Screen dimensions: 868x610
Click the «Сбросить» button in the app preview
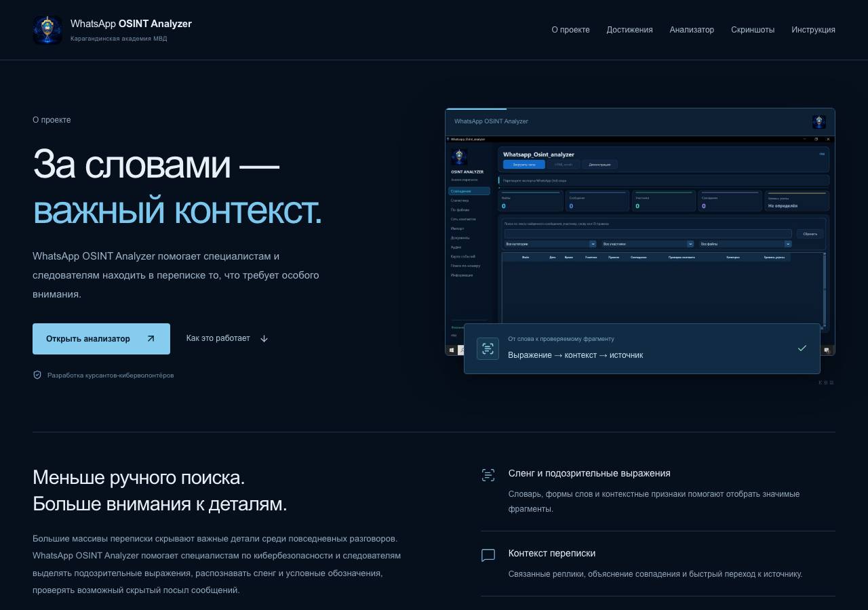(810, 234)
